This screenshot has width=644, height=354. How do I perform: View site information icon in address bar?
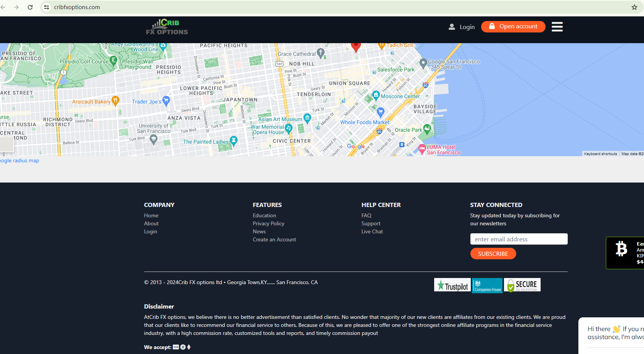(47, 7)
